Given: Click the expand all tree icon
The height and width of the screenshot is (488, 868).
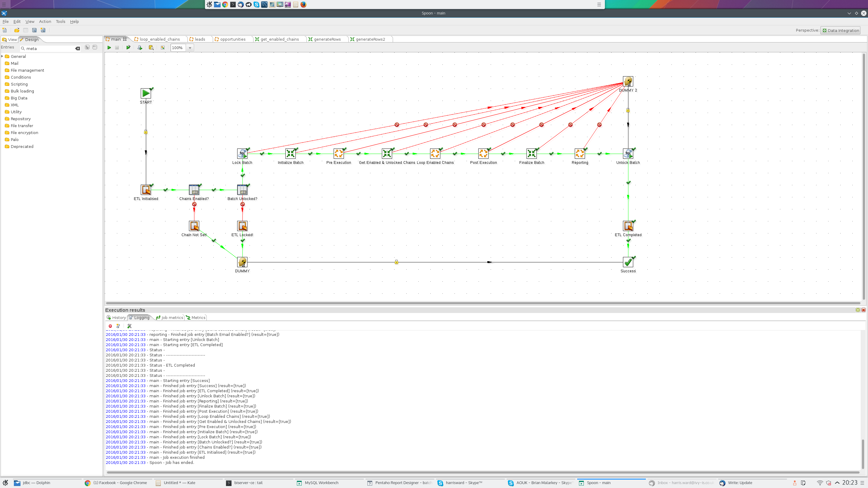Looking at the screenshot, I should 87,48.
